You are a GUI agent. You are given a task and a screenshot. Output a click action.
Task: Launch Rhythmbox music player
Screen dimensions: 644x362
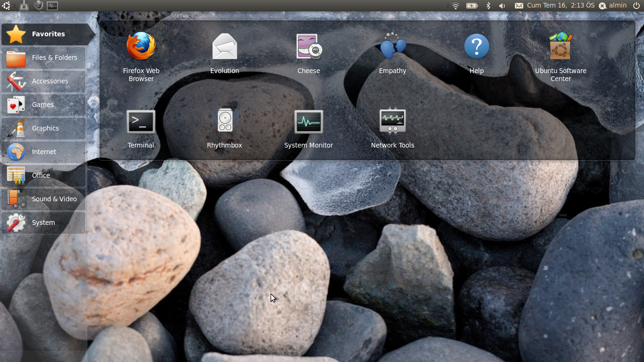coord(224,129)
